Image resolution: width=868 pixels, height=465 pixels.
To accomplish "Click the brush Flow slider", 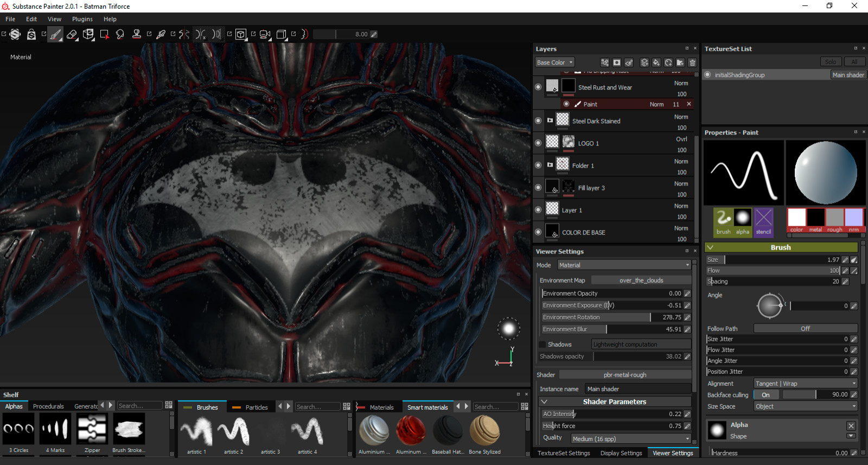I will [x=773, y=271].
